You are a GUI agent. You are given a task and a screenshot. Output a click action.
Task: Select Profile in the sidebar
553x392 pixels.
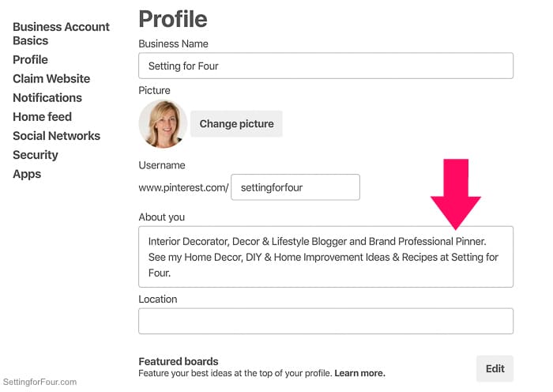pos(30,59)
